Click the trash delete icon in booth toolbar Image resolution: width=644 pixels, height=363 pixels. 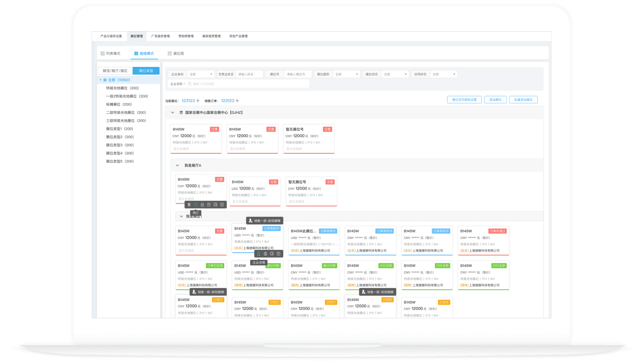coord(189,204)
